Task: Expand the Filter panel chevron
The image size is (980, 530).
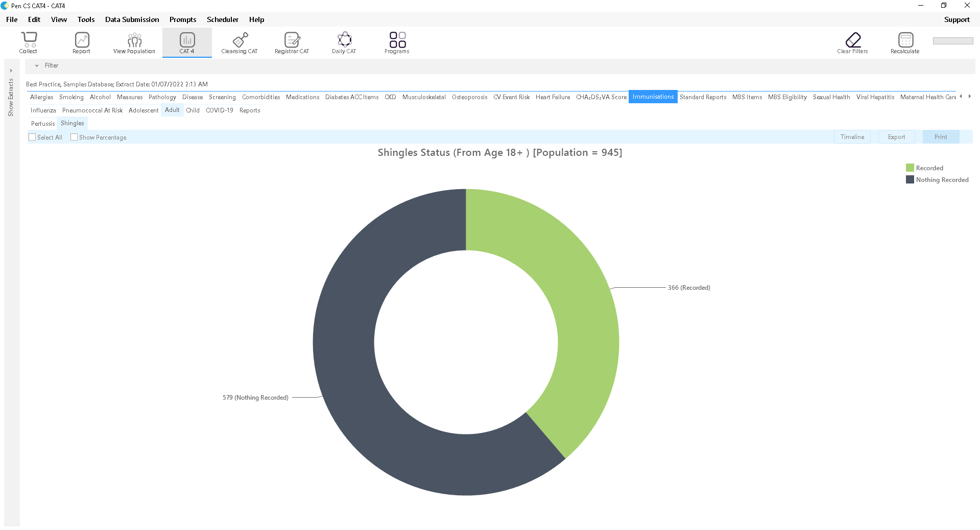Action: 37,65
